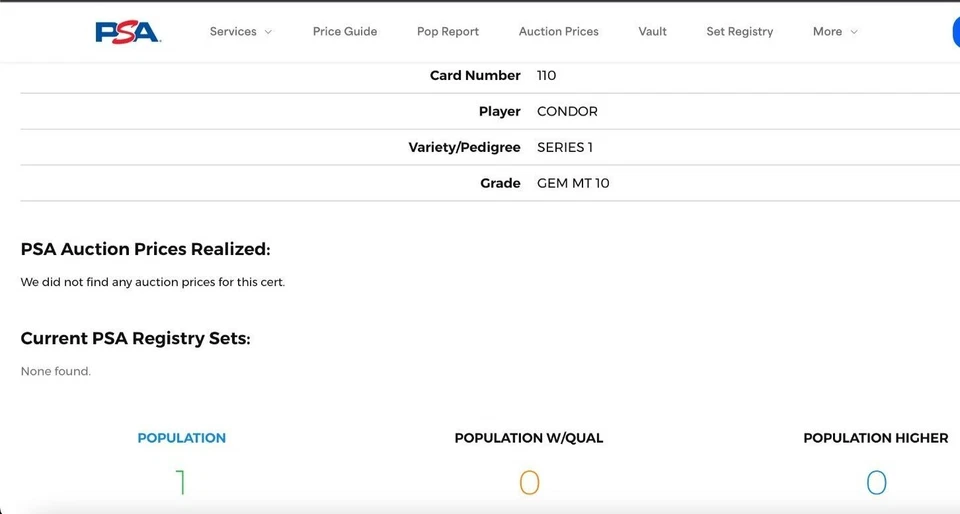The image size is (960, 514).
Task: Click the blue Population Higher zero
Action: 876,484
